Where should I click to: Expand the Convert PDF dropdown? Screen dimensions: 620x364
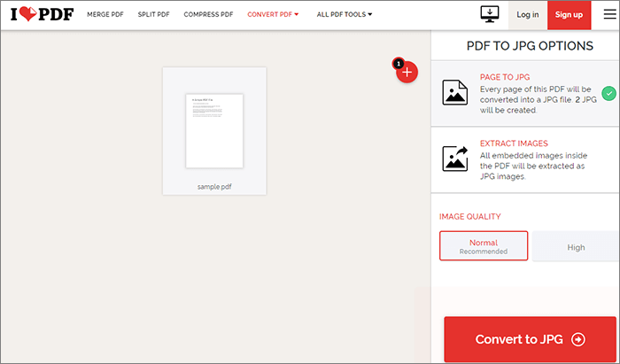pos(273,15)
